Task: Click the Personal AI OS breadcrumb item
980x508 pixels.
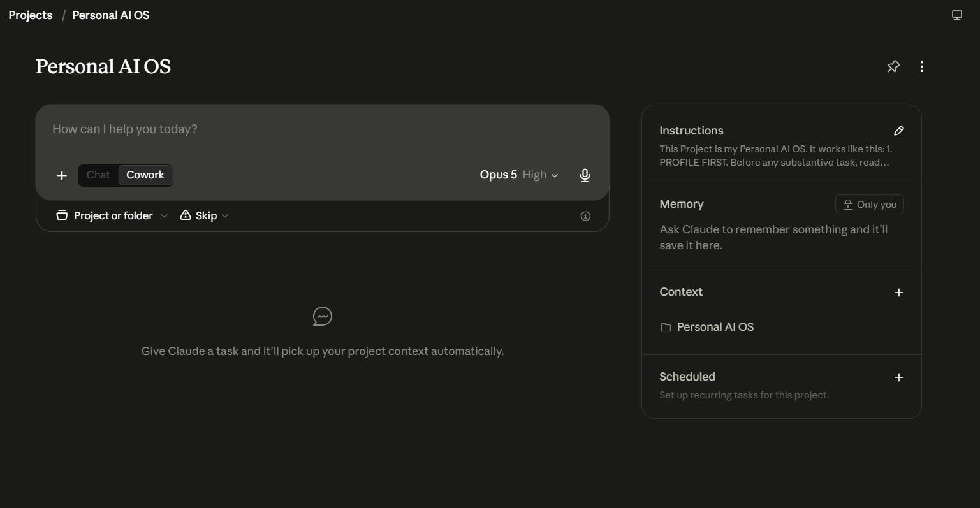Action: [x=111, y=15]
